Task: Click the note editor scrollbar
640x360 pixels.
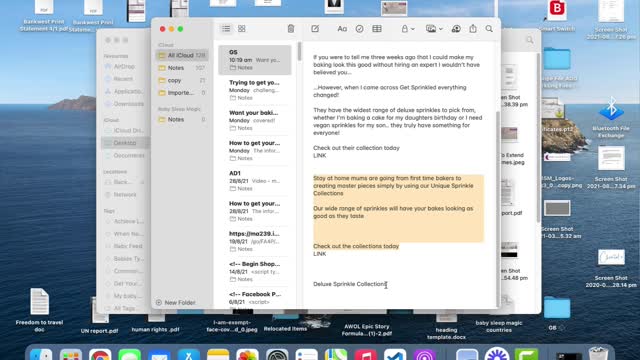Action: tap(497, 208)
